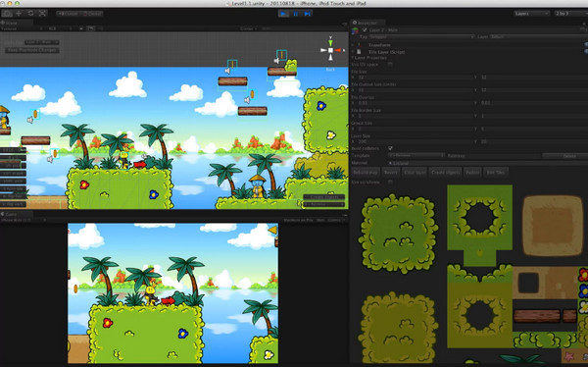
Task: Click Keep Playmode Changes button
Action: tap(32, 50)
